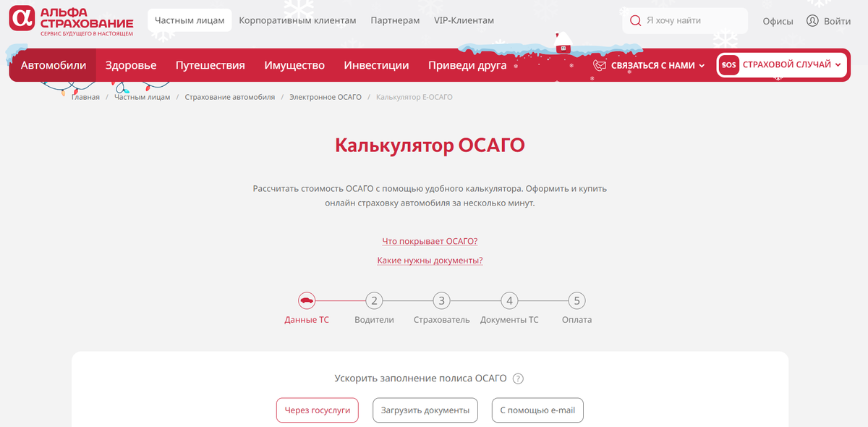Open the Инвестиции menu

tap(376, 65)
